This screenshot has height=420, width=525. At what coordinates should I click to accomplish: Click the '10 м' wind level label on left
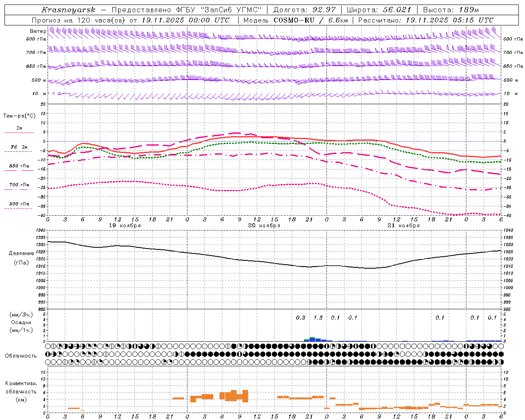coord(39,94)
